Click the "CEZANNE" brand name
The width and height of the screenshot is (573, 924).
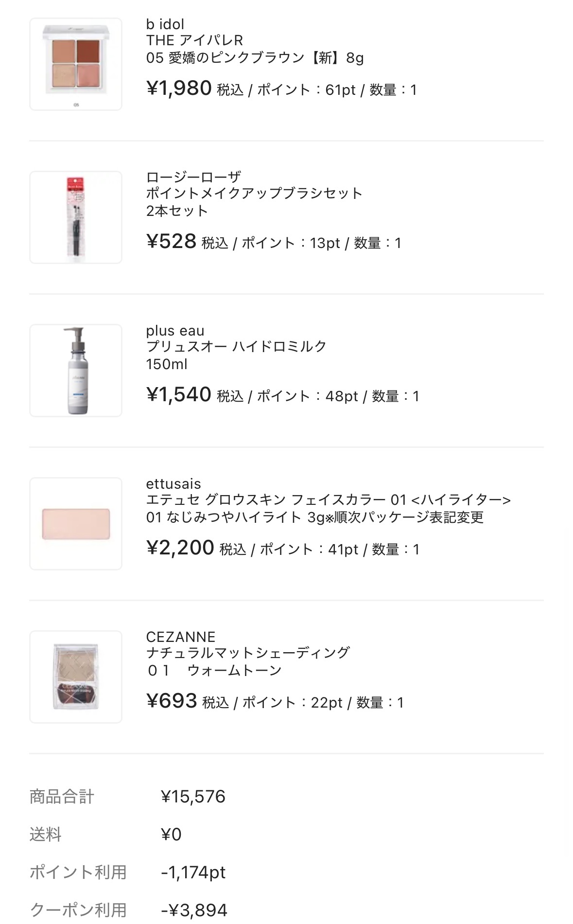tap(181, 637)
